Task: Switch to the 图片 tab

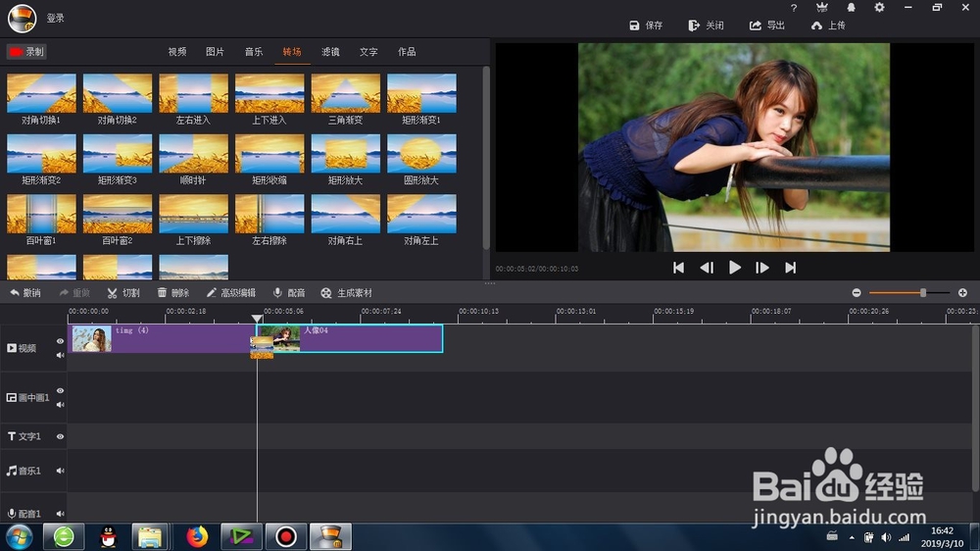Action: [x=215, y=52]
